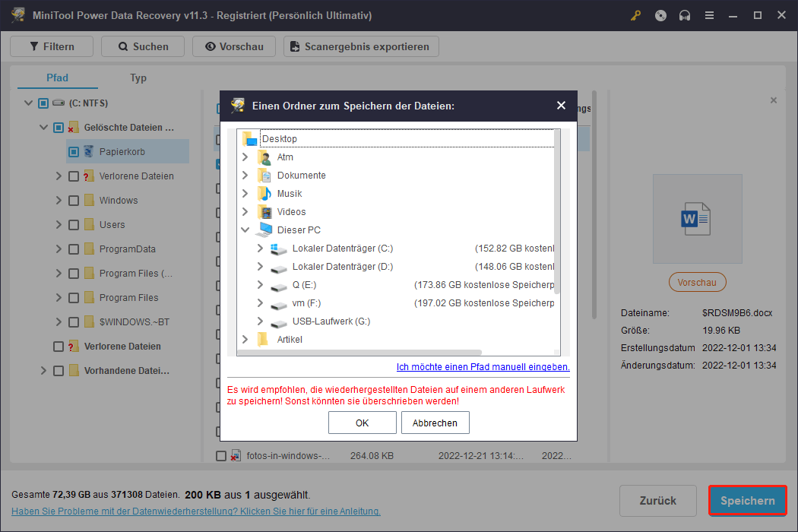Click the Papierkorb recycle bin icon
798x532 pixels.
[x=89, y=152]
